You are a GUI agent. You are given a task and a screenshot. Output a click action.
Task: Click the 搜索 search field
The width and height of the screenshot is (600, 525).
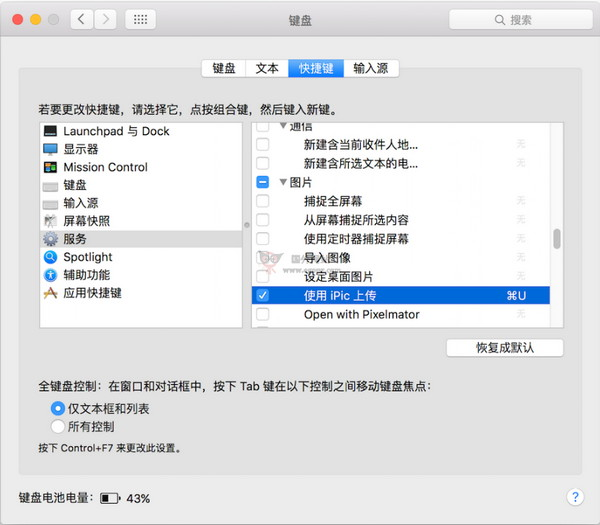[x=514, y=19]
